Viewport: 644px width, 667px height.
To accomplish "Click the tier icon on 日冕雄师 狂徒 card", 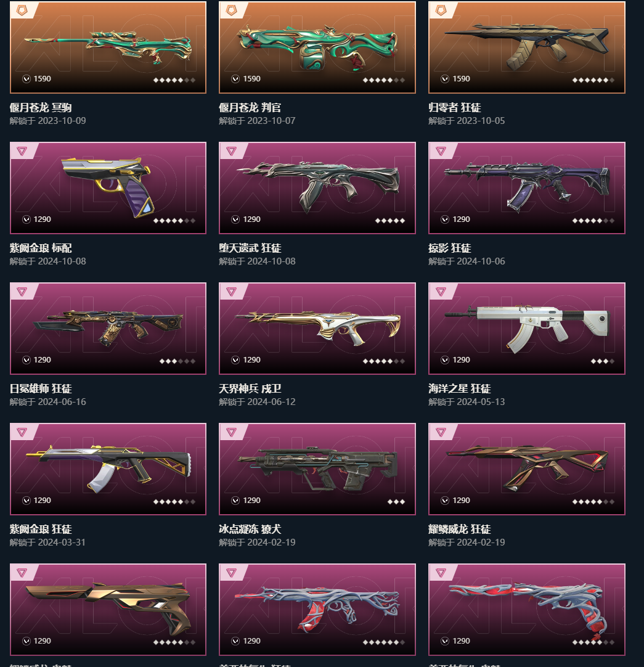I will point(22,292).
